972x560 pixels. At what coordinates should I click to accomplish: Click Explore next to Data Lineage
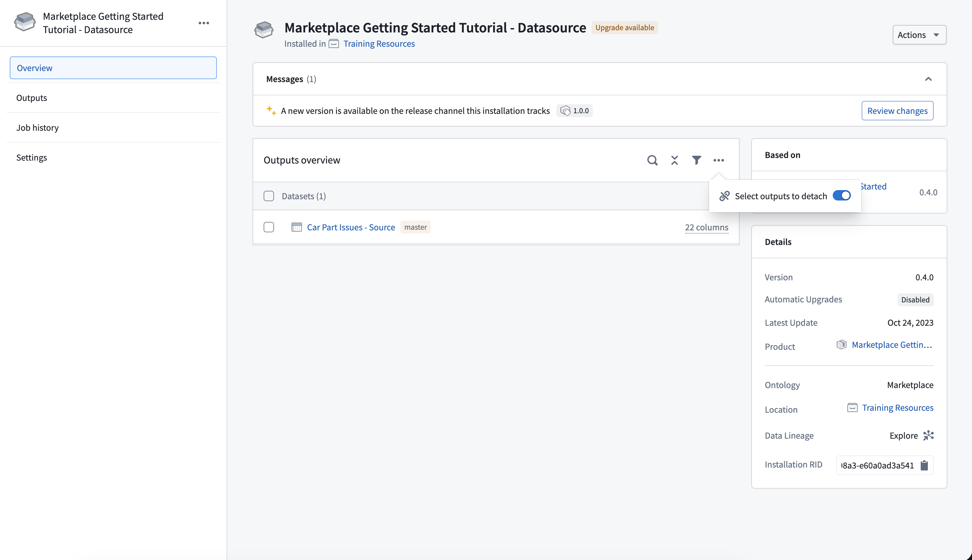point(903,435)
